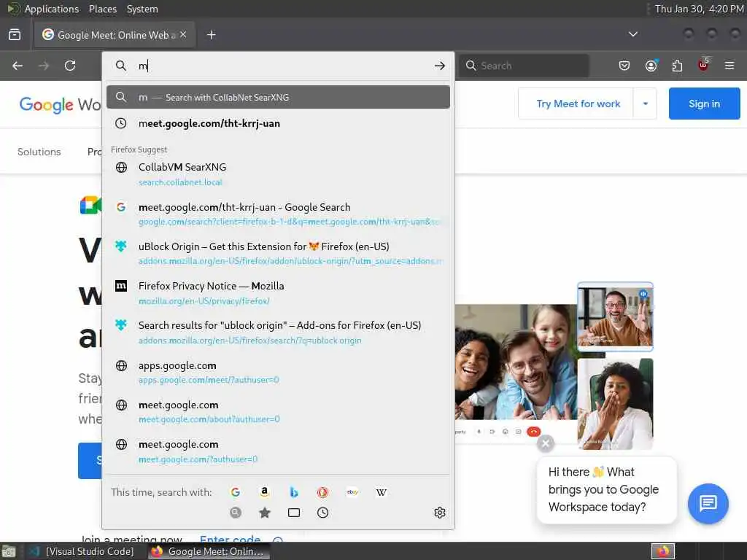Open meet.google.com/?authuser=0 suggestion
747x560 pixels.
(278, 451)
